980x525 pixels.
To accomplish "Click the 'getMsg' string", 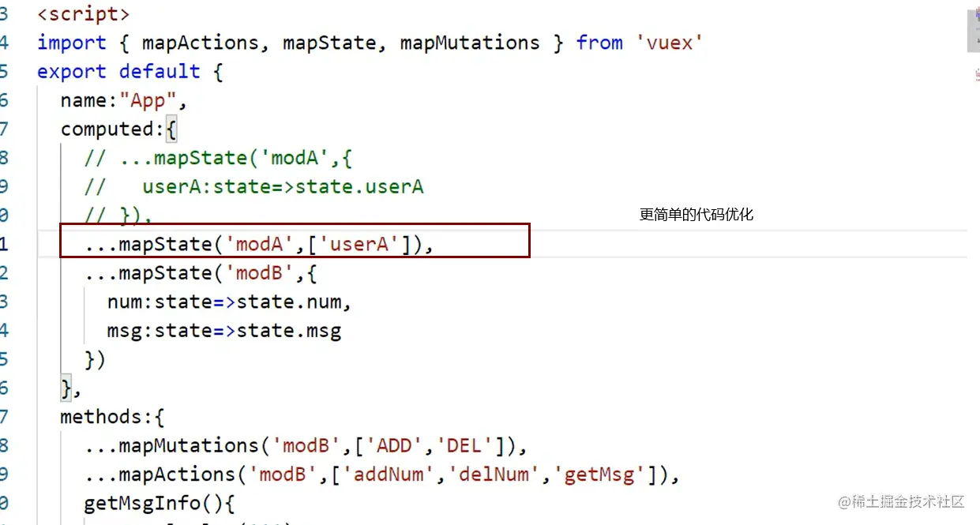I will click(x=599, y=474).
